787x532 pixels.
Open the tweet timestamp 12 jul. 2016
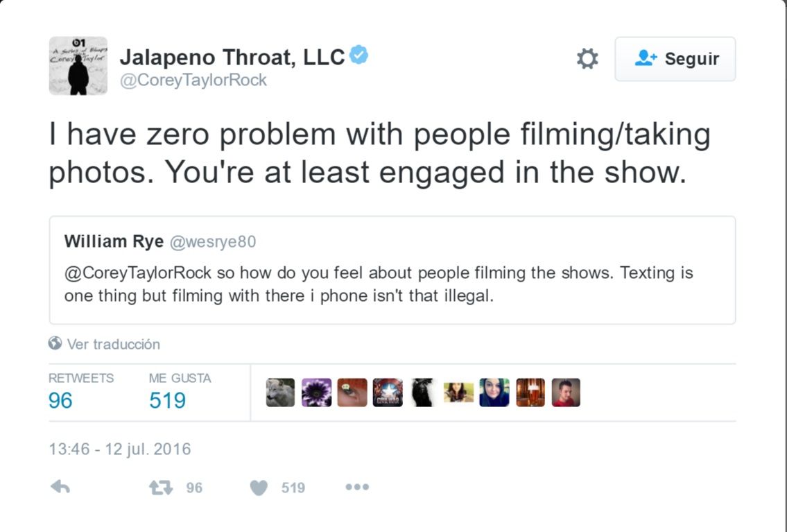pos(119,449)
